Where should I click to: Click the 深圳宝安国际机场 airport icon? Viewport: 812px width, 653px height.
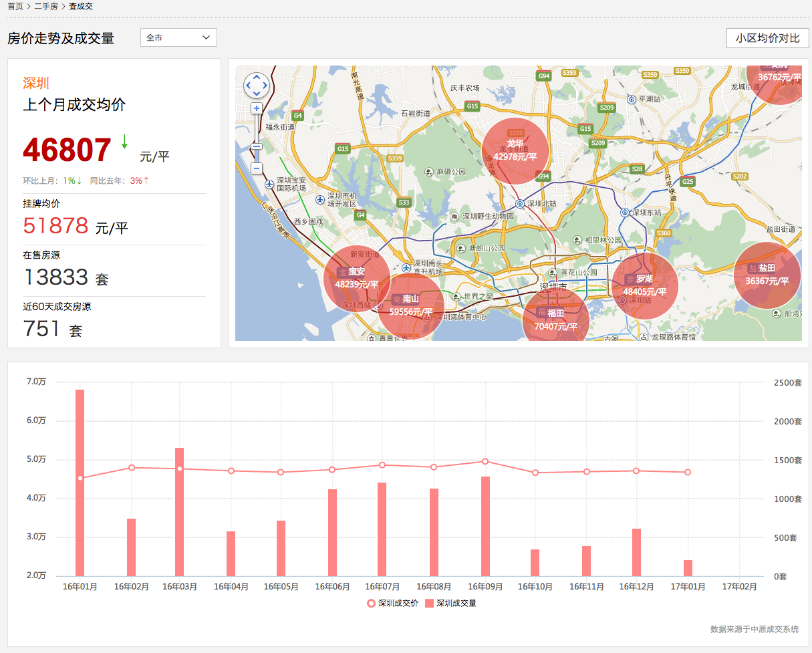(x=269, y=184)
